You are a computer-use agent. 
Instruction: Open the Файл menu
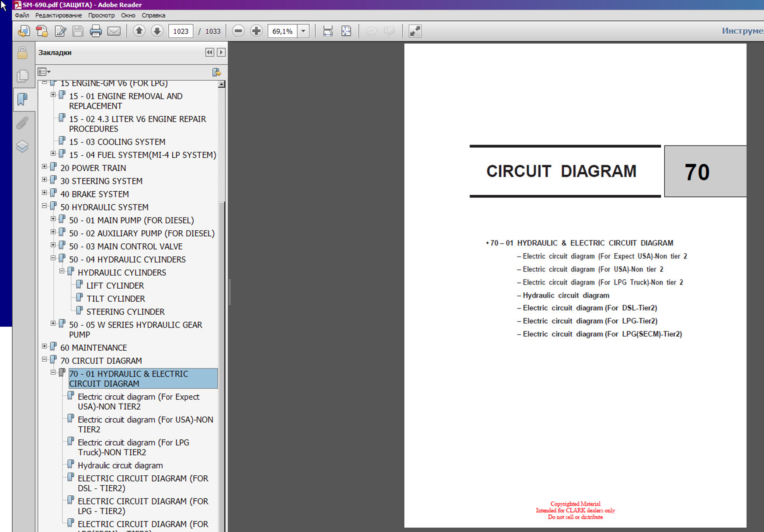(22, 15)
